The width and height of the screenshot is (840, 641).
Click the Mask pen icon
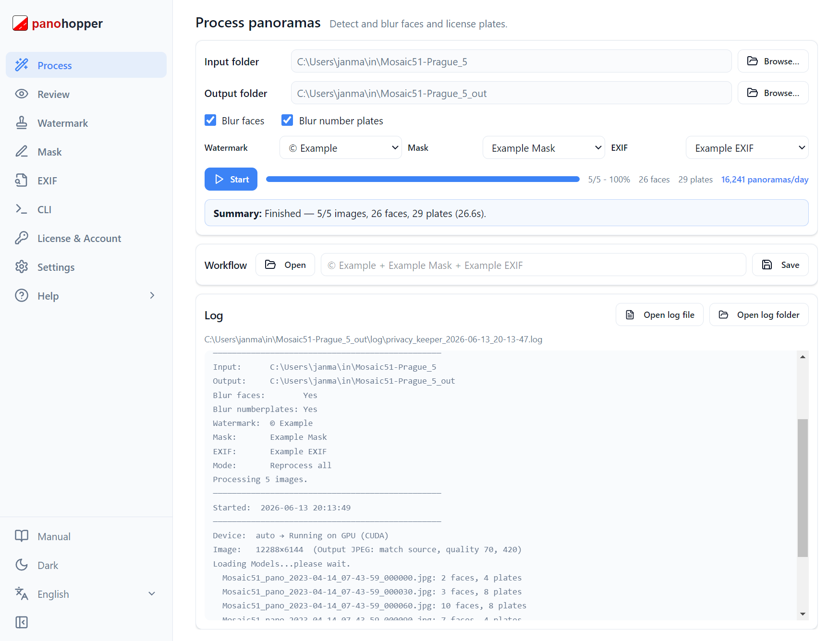[22, 151]
